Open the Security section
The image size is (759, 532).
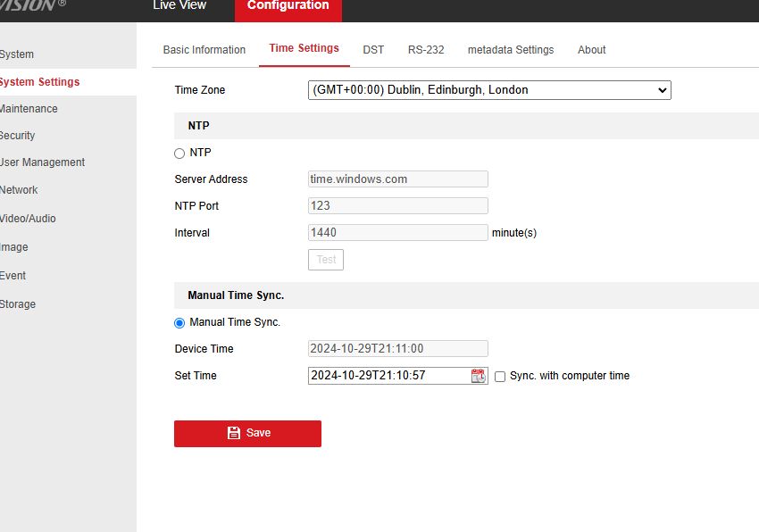click(18, 136)
